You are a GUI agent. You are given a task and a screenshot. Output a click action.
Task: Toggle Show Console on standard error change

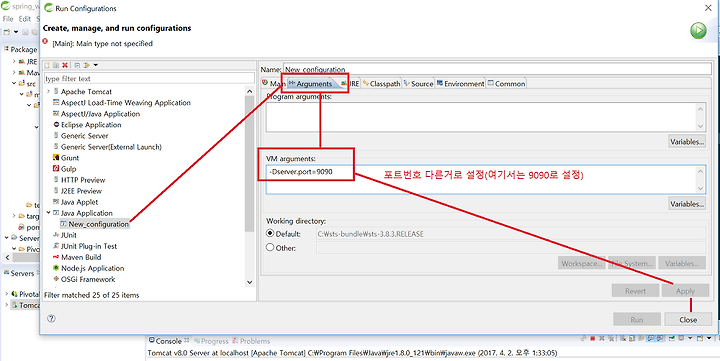659,338
